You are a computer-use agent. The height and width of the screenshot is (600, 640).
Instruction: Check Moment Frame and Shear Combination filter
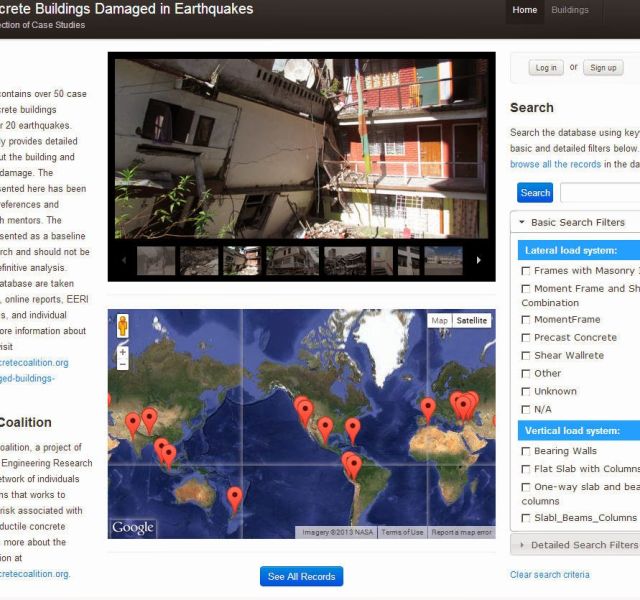pyautogui.click(x=526, y=289)
